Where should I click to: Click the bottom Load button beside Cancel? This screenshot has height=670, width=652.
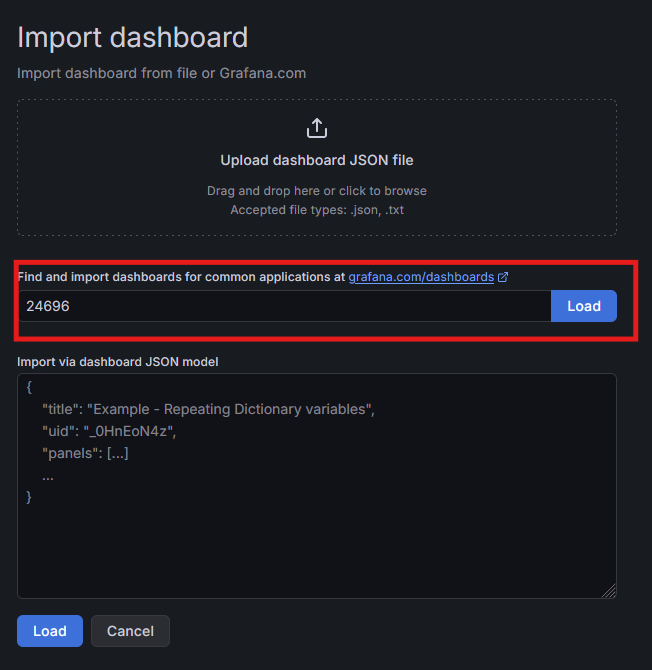[49, 631]
